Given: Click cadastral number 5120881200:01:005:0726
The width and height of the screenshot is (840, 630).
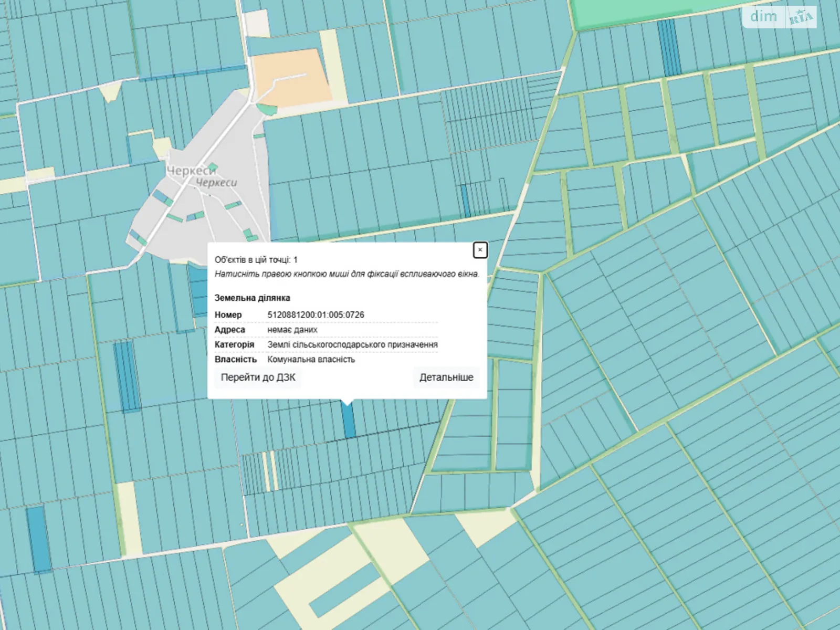Looking at the screenshot, I should [x=316, y=315].
